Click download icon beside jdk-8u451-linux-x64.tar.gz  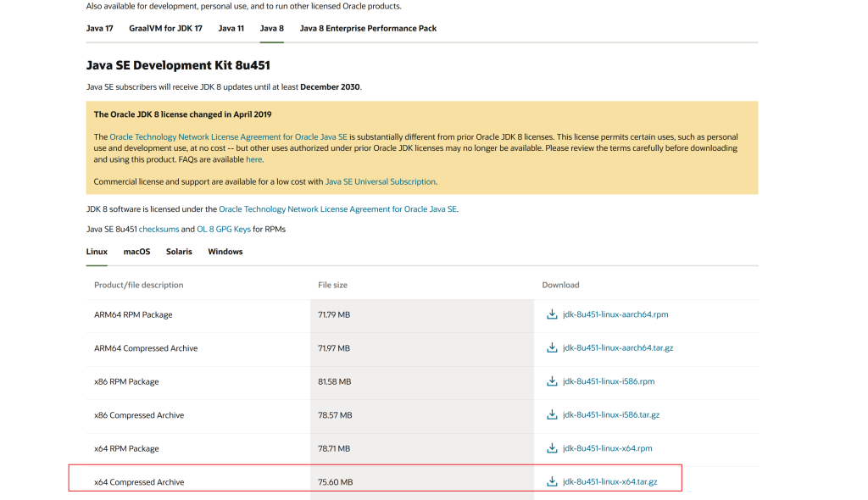(552, 481)
